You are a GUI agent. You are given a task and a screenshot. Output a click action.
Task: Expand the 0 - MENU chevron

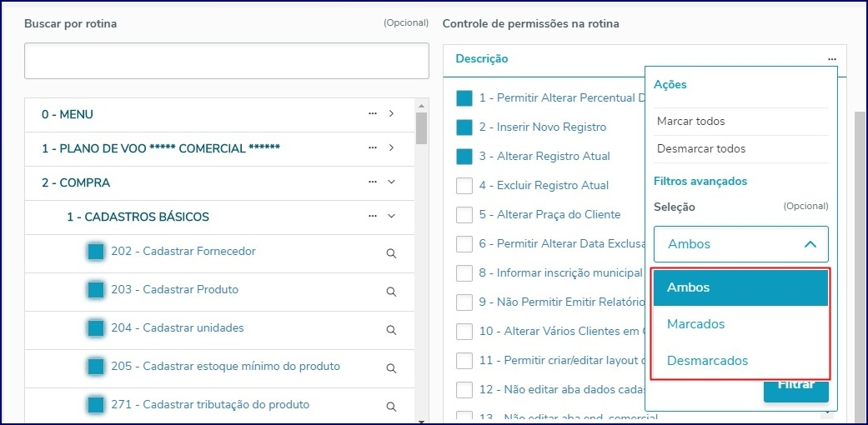click(x=391, y=113)
